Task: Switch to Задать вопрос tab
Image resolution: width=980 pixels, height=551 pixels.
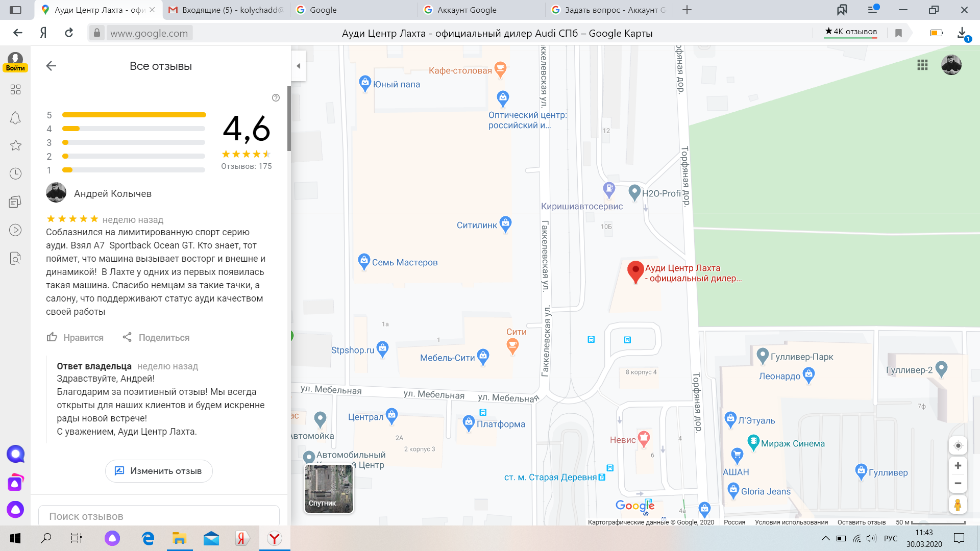Action: (609, 10)
